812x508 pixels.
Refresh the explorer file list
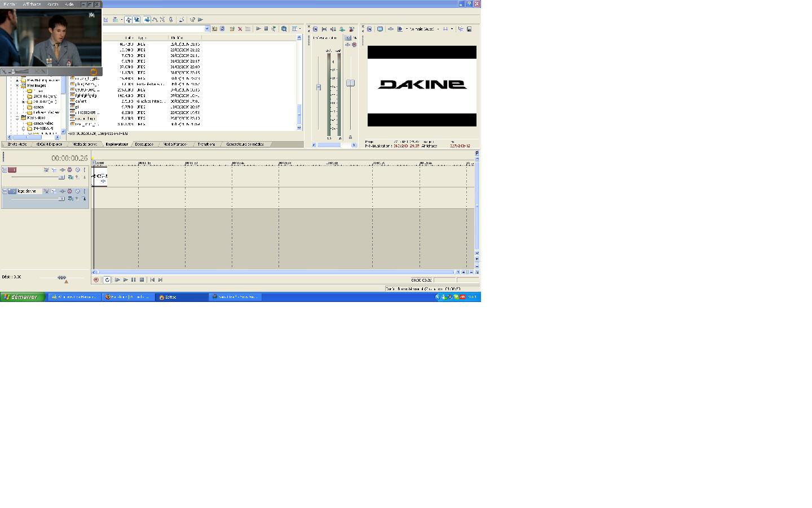[x=222, y=29]
